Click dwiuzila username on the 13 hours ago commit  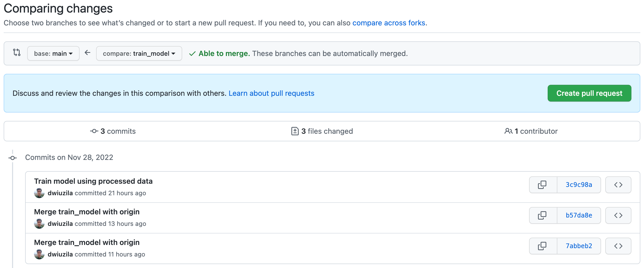[x=60, y=224]
